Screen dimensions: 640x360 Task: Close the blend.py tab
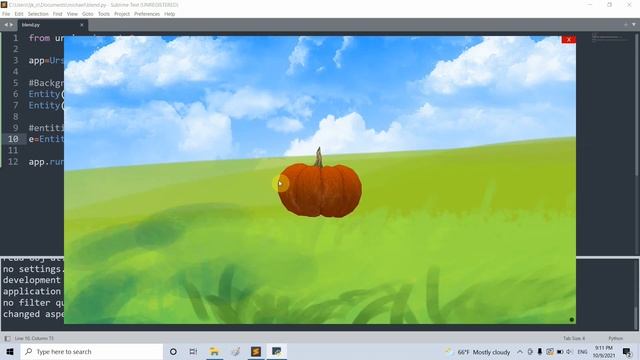click(x=82, y=25)
